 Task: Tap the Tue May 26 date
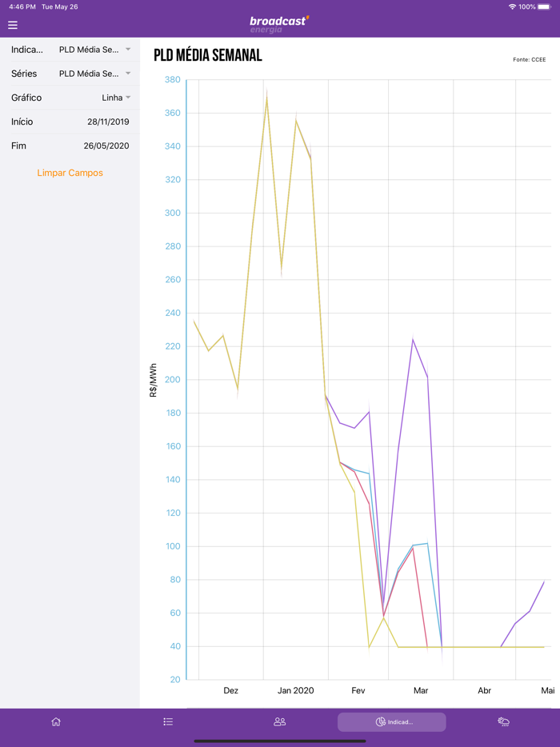[x=59, y=6]
